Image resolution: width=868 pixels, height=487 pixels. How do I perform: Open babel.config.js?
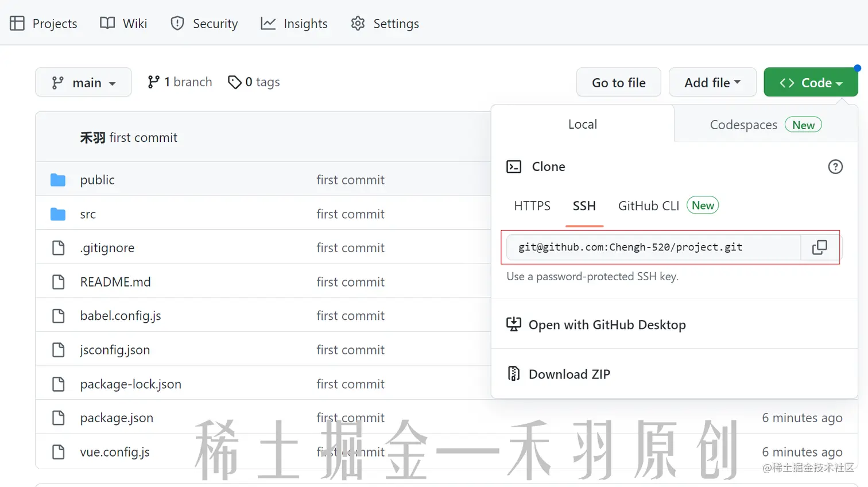[x=121, y=316]
